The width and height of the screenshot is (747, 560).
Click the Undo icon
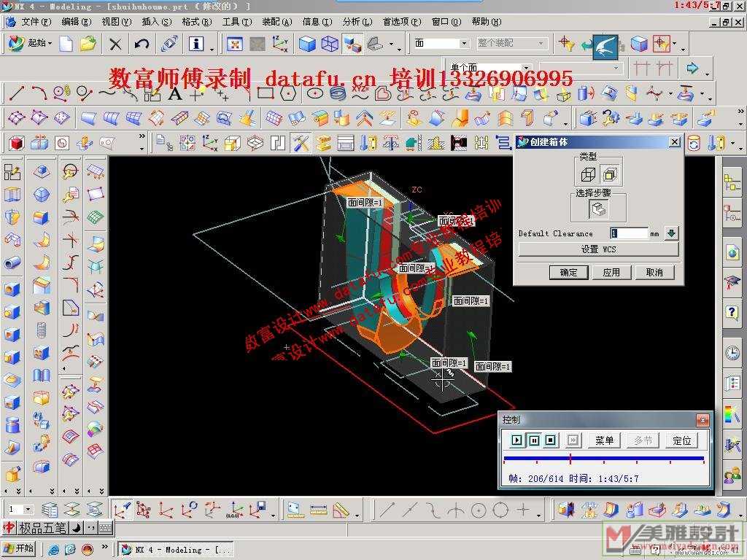click(x=142, y=44)
